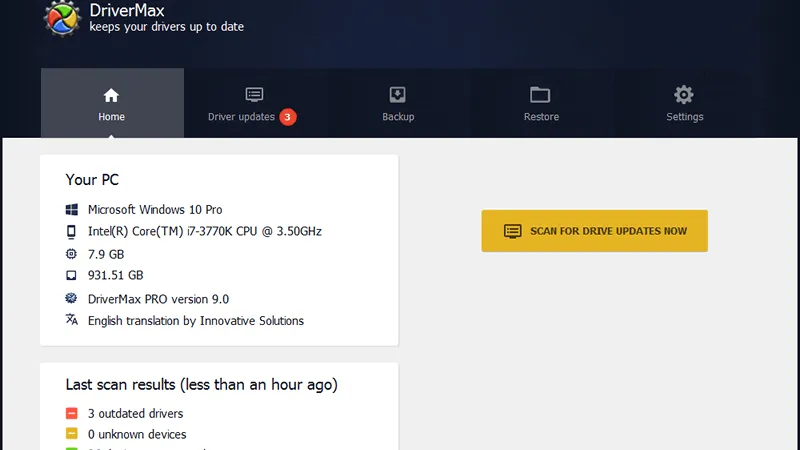800x450 pixels.
Task: Open Settings via the gear icon
Action: 684,95
